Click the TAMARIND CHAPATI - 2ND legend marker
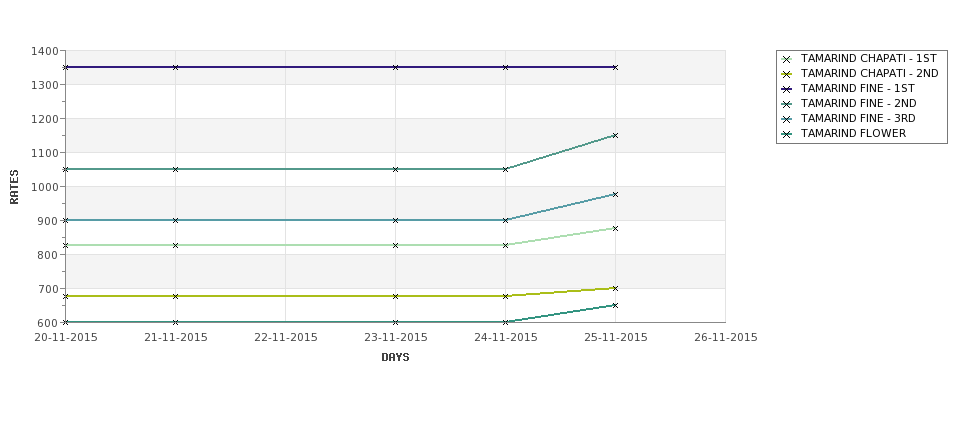 [787, 74]
